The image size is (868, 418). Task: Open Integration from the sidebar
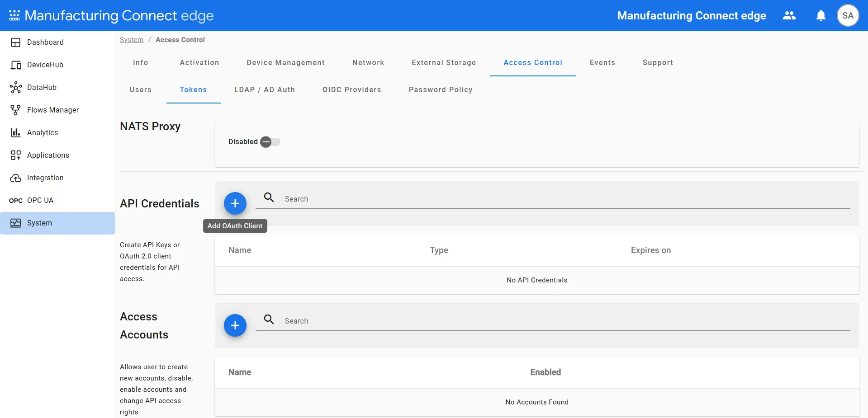tap(57, 178)
